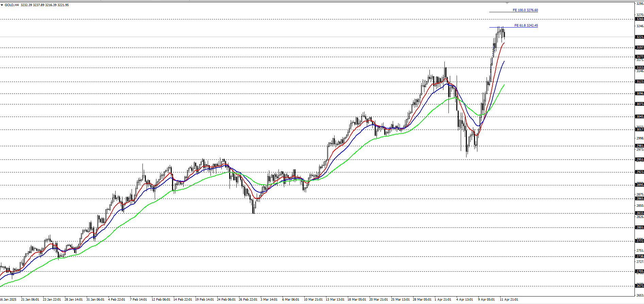Click the current price 3221 label on axis
This screenshot has width=644, height=304.
pyautogui.click(x=640, y=37)
